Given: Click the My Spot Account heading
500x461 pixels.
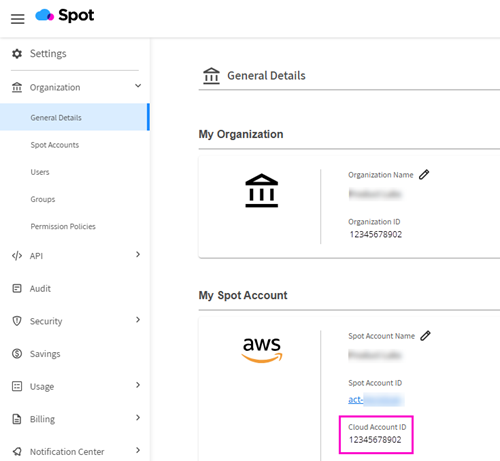Looking at the screenshot, I should [x=243, y=295].
